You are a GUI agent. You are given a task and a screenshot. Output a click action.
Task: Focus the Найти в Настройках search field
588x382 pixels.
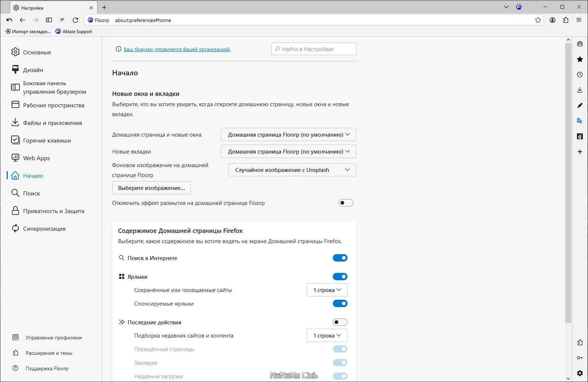pyautogui.click(x=314, y=49)
